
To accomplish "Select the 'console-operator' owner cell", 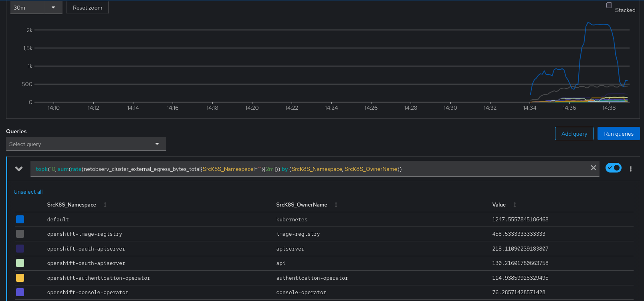I will 301,292.
